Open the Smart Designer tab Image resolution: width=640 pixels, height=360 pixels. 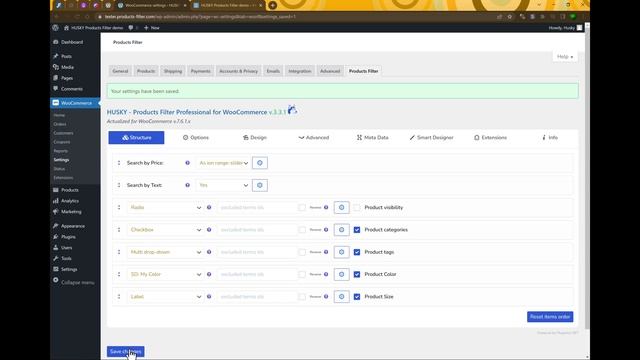pyautogui.click(x=431, y=138)
